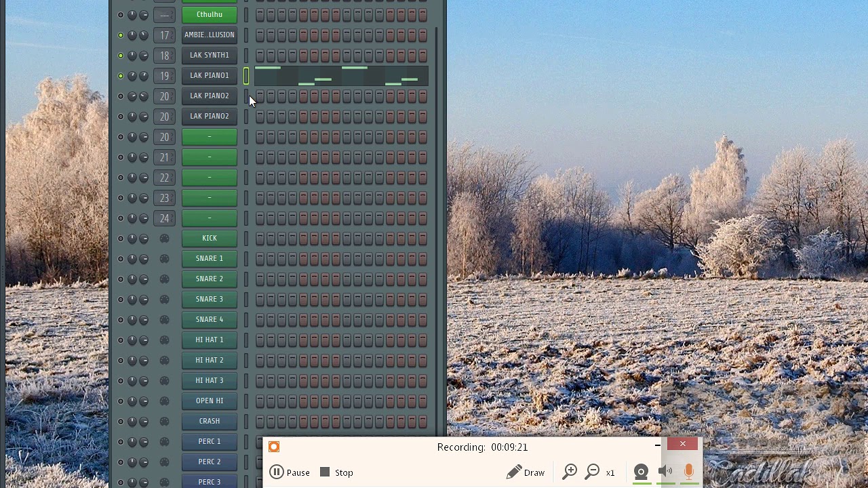Screen dimensions: 868x488
Task: Mute the LAK PIANO1 channel LED
Action: (121, 76)
